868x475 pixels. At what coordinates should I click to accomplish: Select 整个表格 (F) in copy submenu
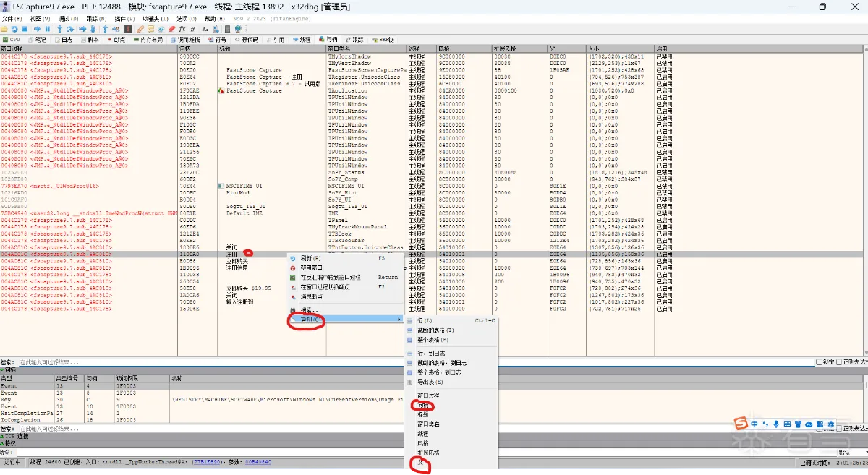(451, 339)
